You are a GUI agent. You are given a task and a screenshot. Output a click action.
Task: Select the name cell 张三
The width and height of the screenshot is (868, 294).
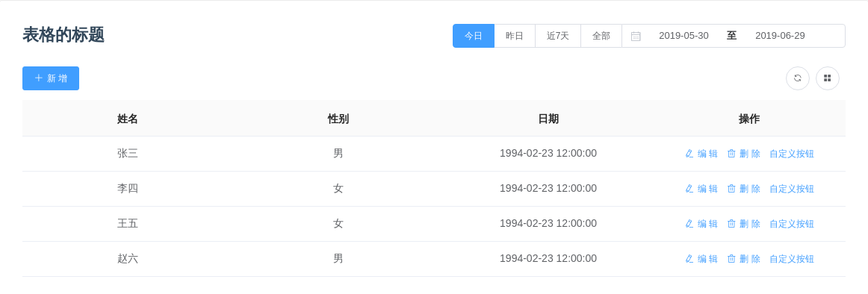pos(127,154)
